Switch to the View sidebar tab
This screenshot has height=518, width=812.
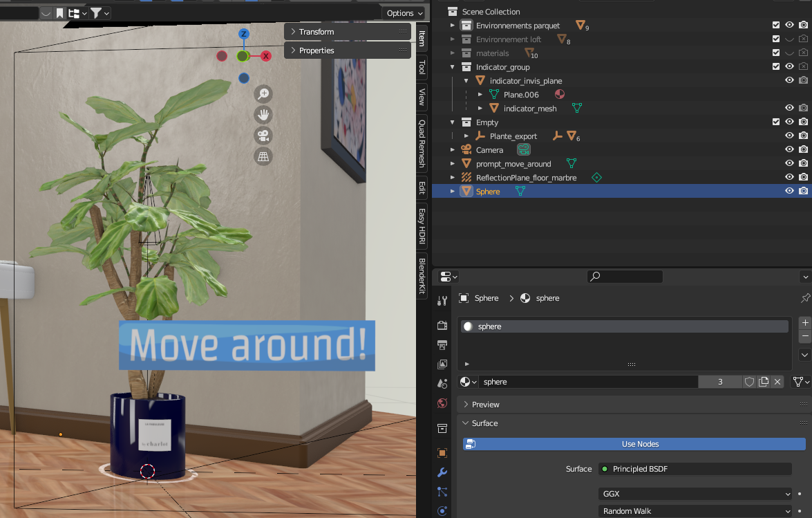[x=422, y=97]
